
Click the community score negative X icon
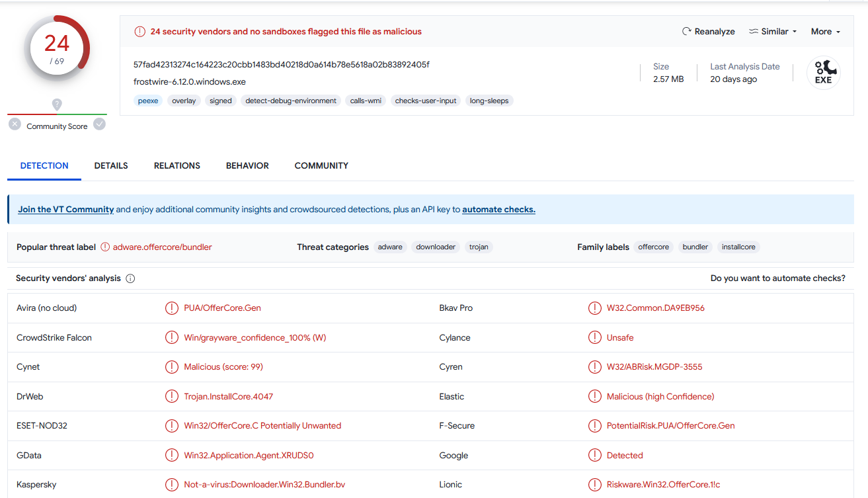[x=15, y=124]
